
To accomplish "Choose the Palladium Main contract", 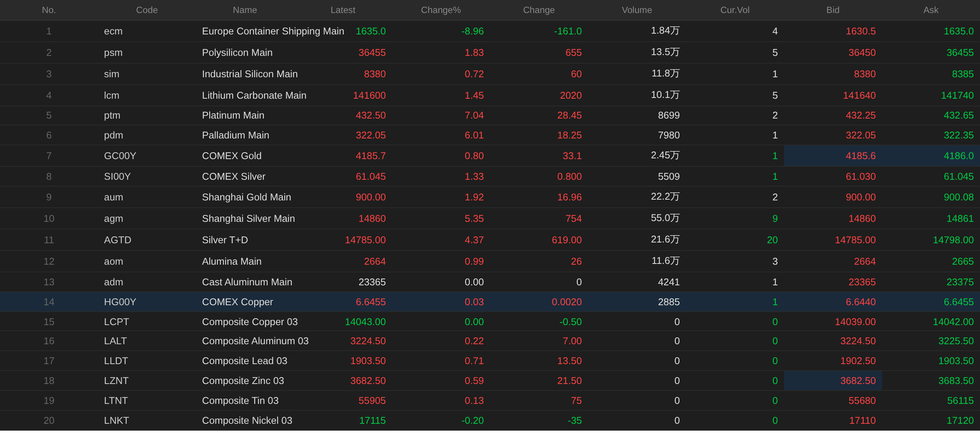I will point(235,135).
